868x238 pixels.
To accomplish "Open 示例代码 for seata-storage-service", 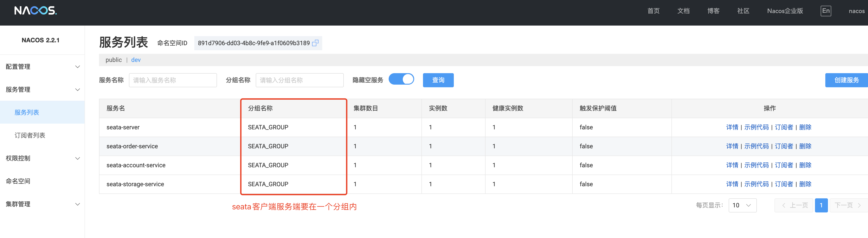I will click(756, 184).
